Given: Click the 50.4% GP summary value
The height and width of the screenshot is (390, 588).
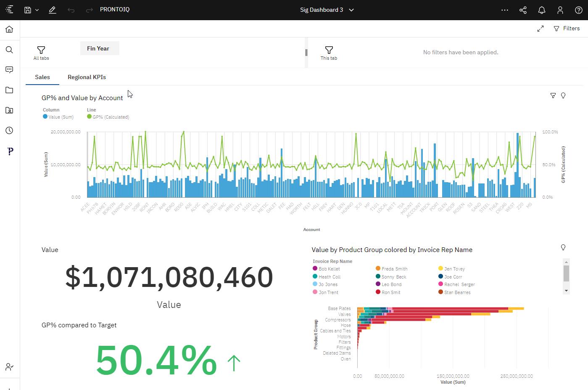Looking at the screenshot, I should point(156,360).
